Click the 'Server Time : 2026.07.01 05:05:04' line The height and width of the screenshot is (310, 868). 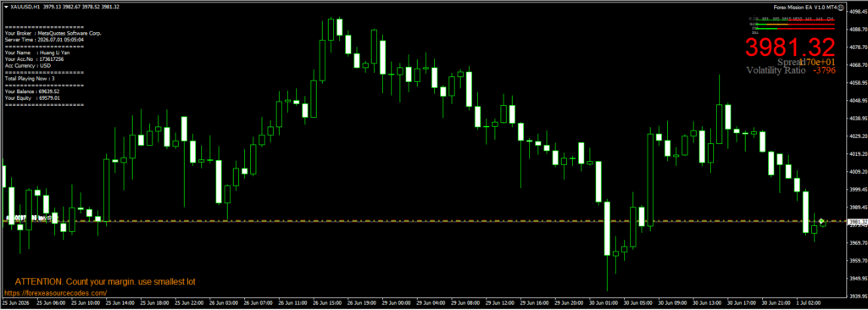(x=44, y=40)
